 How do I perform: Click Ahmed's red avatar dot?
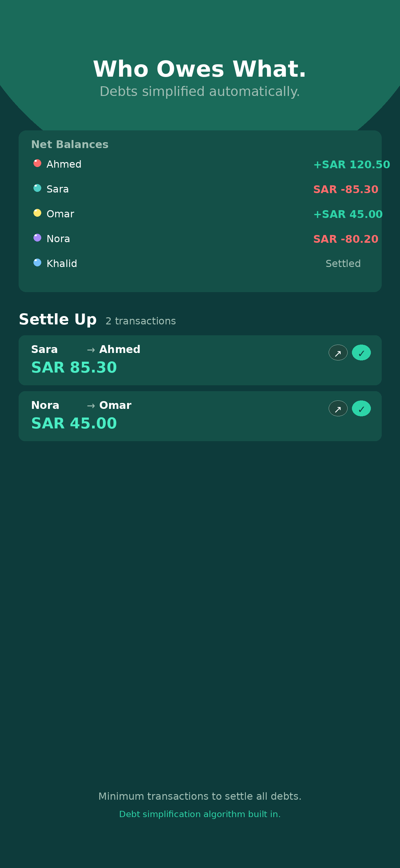[x=38, y=163]
